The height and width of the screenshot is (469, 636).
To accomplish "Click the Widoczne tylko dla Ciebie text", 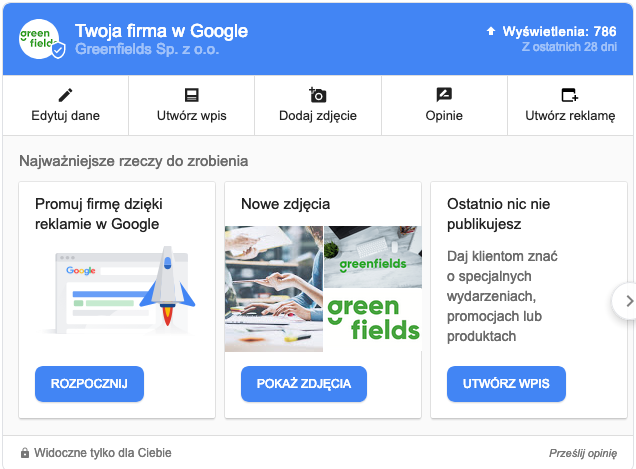I will click(103, 453).
